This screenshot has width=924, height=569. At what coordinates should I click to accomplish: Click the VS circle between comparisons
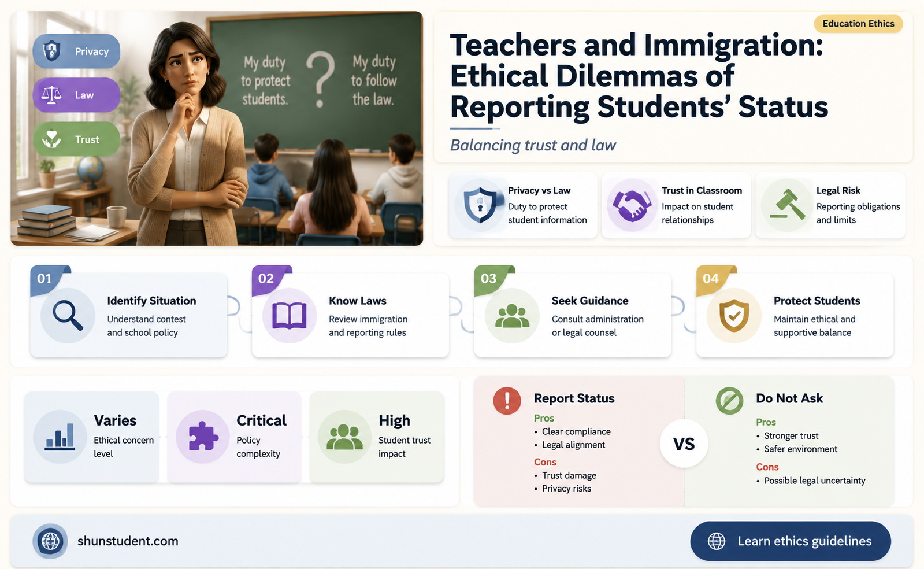684,444
